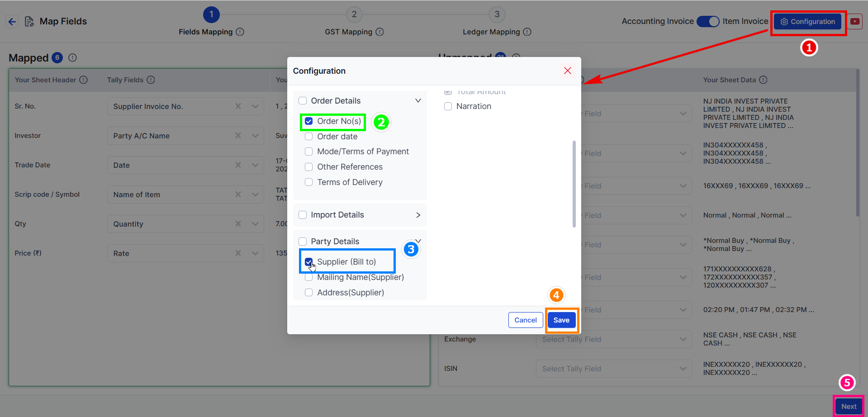Enable the Narration checkbox
This screenshot has width=868, height=417.
tap(448, 106)
